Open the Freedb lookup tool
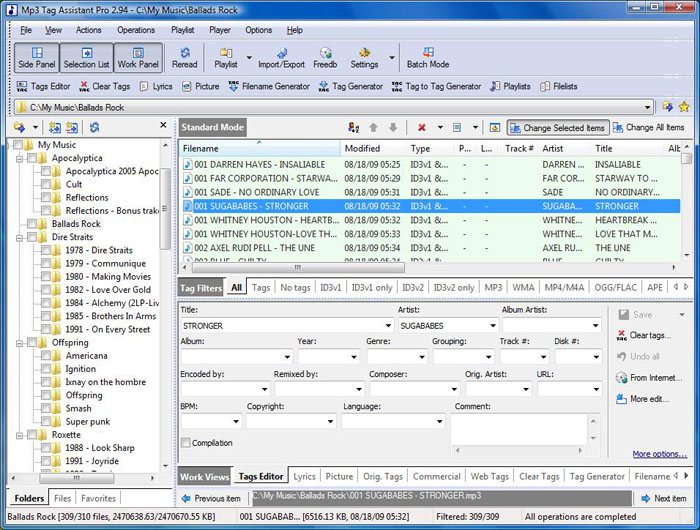The width and height of the screenshot is (700, 530). pos(325,57)
